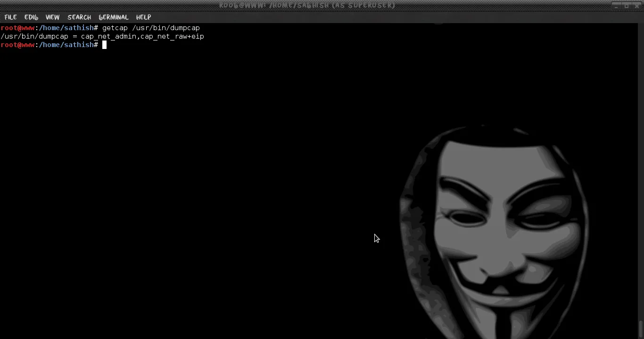
Task: Click the 'getcap /usr/bin/dumpcap' command text
Action: coord(151,28)
